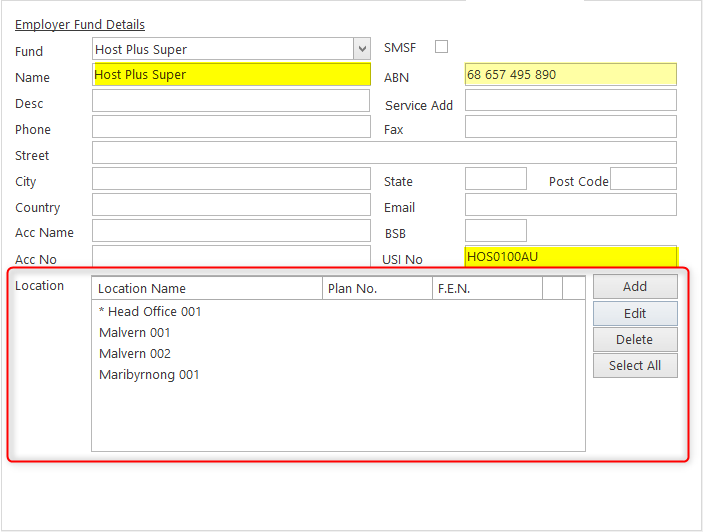Focus the Email input field

click(570, 205)
